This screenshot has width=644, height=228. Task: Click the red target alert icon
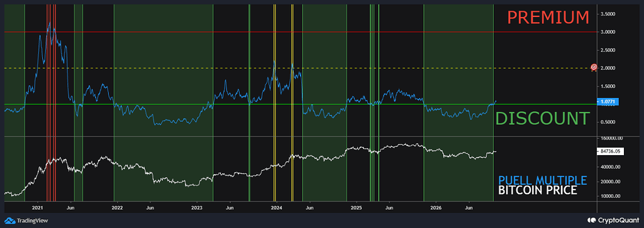(x=594, y=67)
